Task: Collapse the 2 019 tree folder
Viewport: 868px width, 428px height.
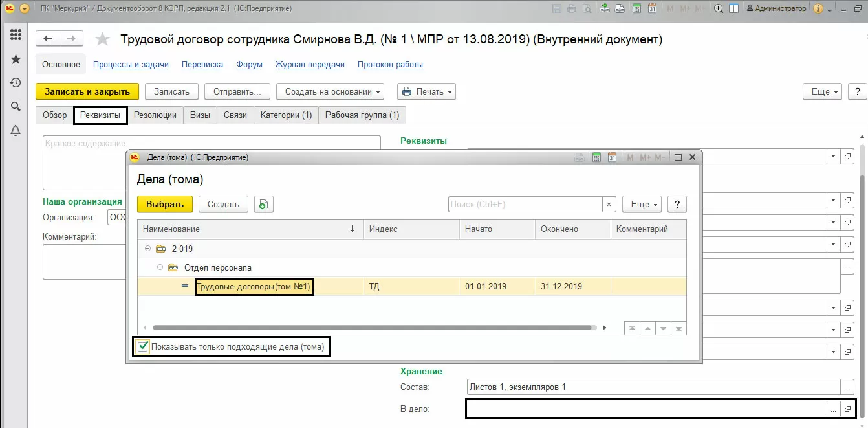Action: [147, 249]
